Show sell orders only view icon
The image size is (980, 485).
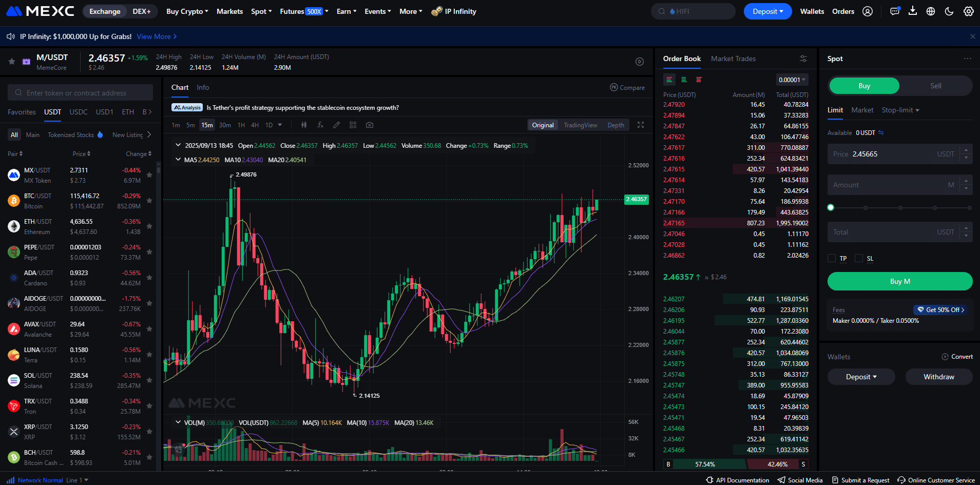(699, 80)
